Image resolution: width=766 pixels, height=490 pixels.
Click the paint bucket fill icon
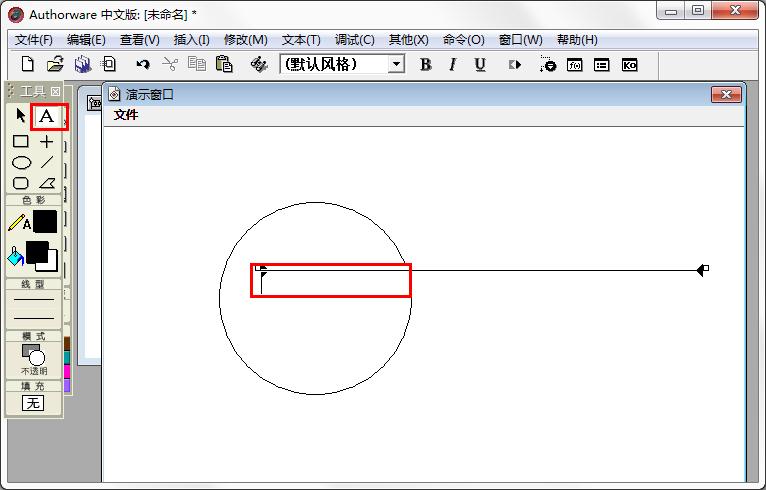point(15,256)
